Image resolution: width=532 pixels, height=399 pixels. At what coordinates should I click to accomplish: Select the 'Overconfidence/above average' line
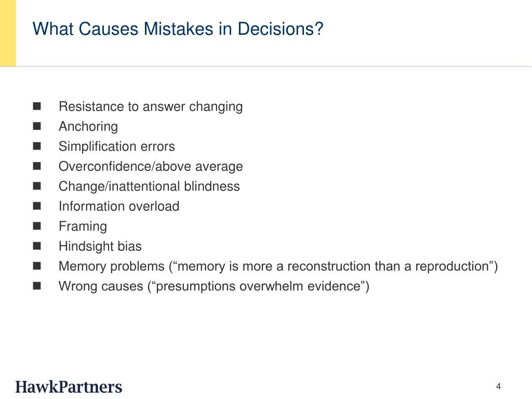point(151,166)
